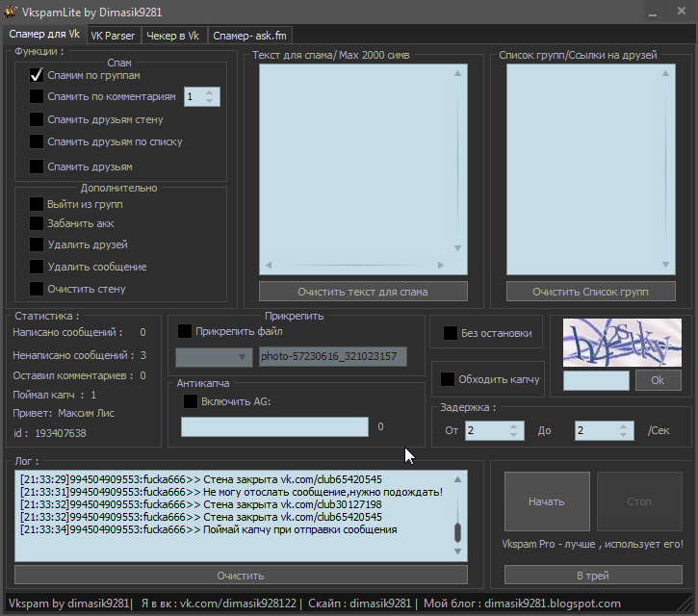The image size is (698, 616).
Task: Enable Удалить друзей checkbox
Action: click(37, 244)
